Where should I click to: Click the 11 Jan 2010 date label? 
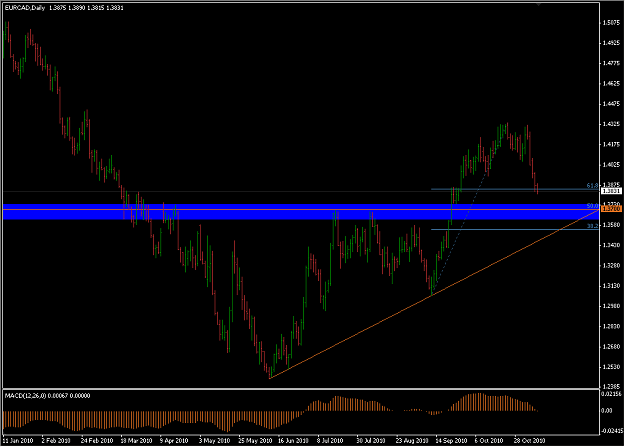click(x=18, y=441)
